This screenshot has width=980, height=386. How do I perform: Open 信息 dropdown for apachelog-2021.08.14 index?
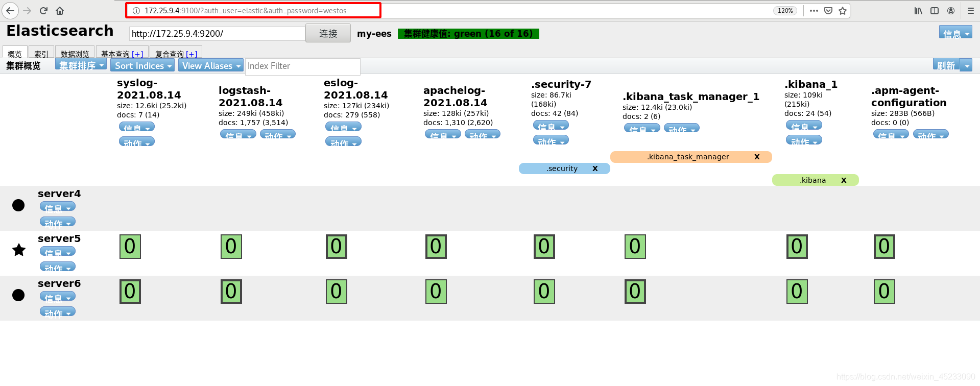[443, 135]
